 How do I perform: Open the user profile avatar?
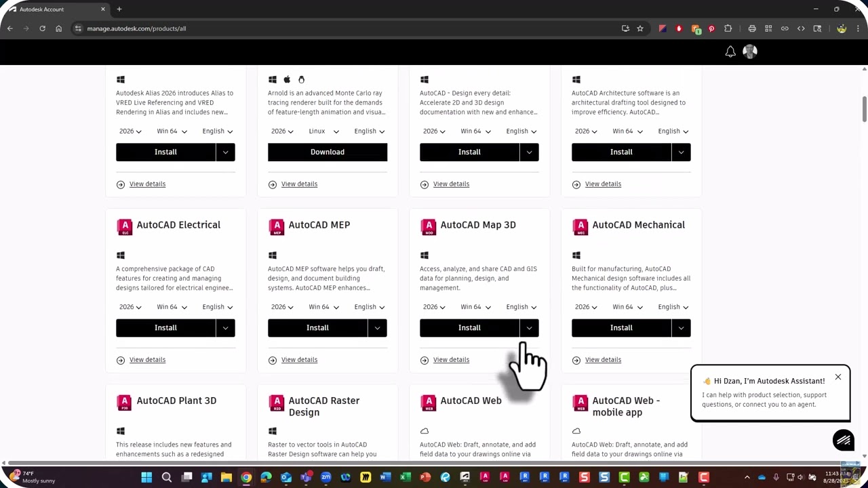point(750,52)
